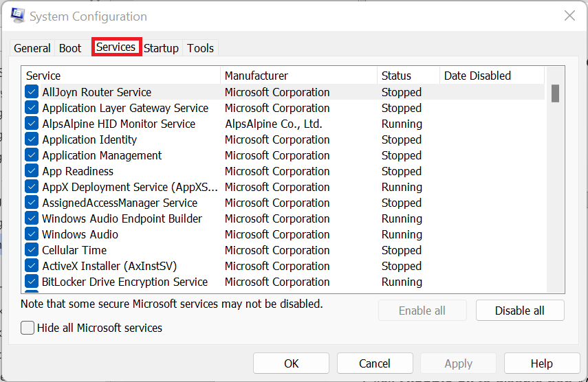Click the Cancel button
The image size is (588, 382).
pos(375,363)
